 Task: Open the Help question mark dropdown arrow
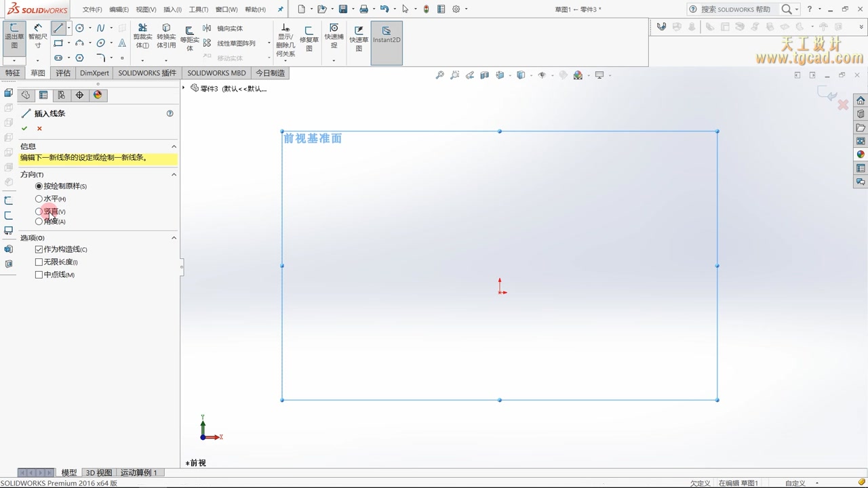pos(819,9)
